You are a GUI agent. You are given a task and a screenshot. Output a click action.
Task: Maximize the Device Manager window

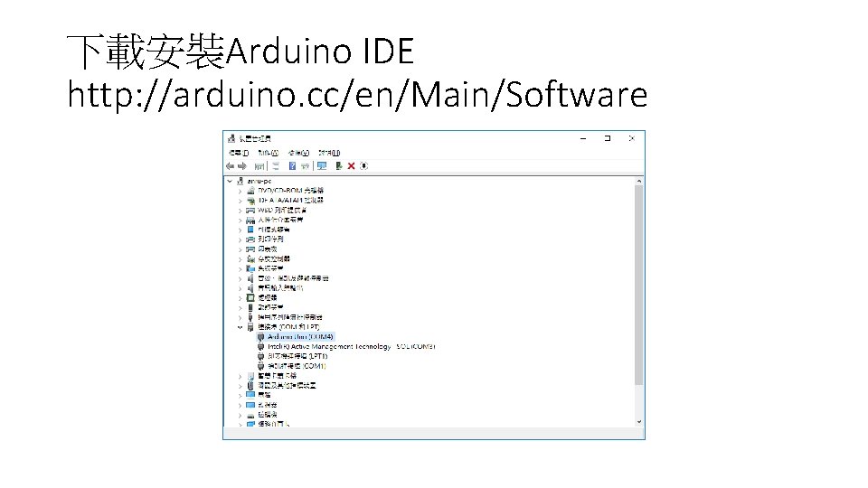coord(608,138)
